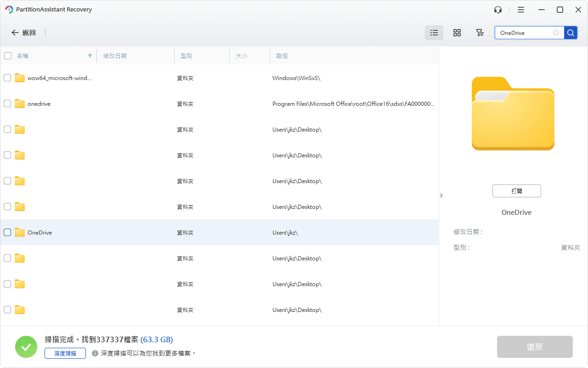Start a deep scan with 深度掃描
This screenshot has height=368, width=588.
[65, 353]
